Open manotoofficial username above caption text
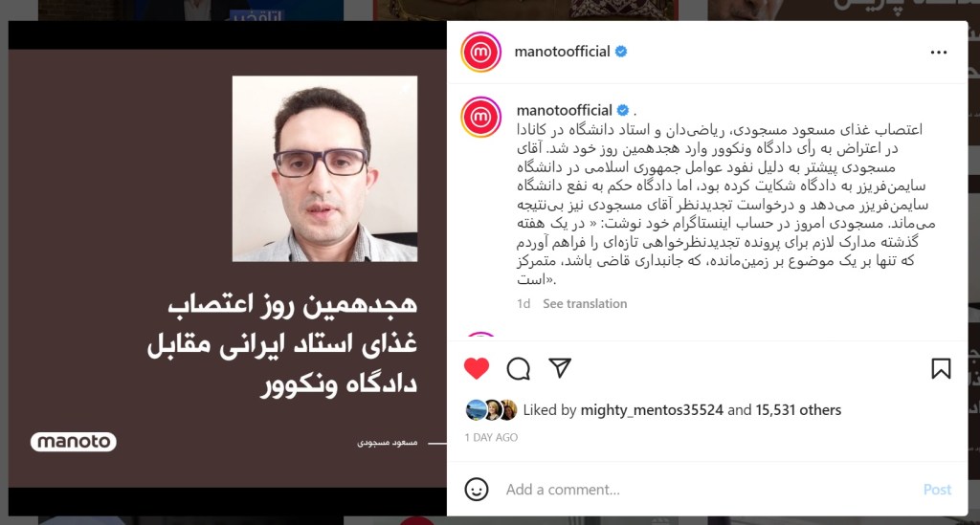This screenshot has width=980, height=525. coord(564,111)
